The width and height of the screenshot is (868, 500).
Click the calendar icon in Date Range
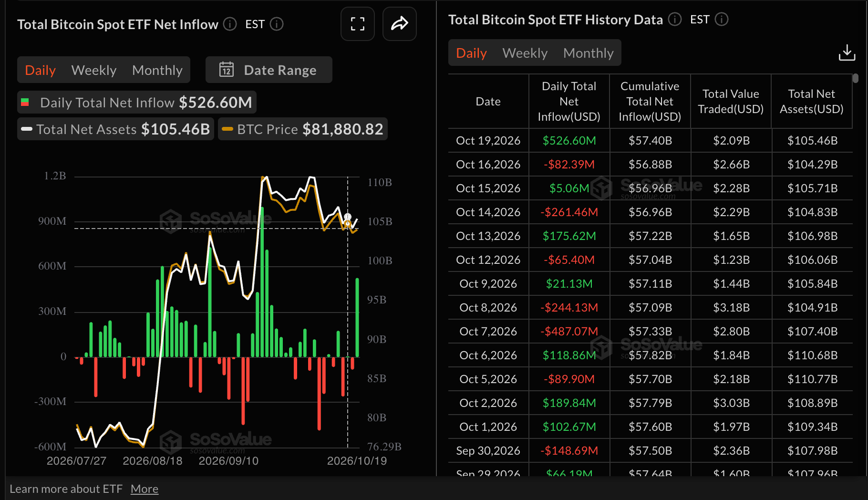(x=227, y=70)
